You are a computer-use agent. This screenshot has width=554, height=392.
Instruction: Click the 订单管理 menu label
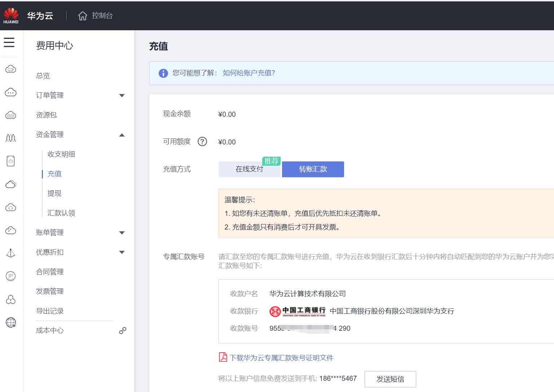click(x=50, y=95)
